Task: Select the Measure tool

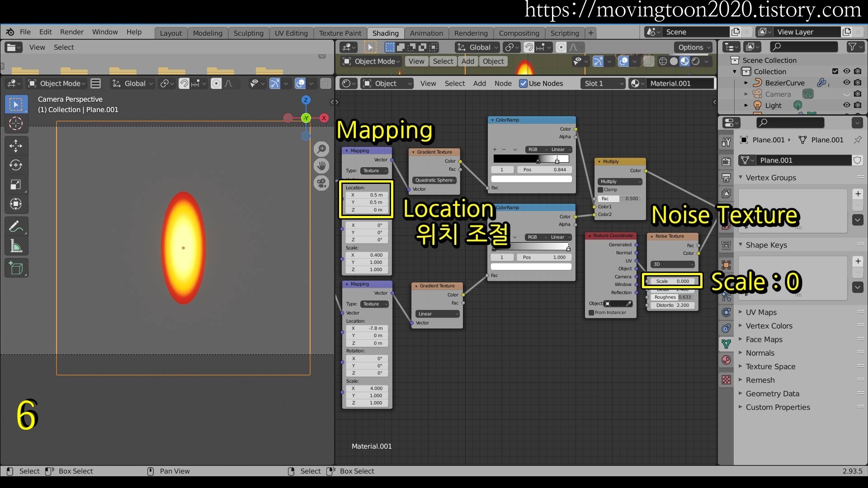Action: [16, 246]
